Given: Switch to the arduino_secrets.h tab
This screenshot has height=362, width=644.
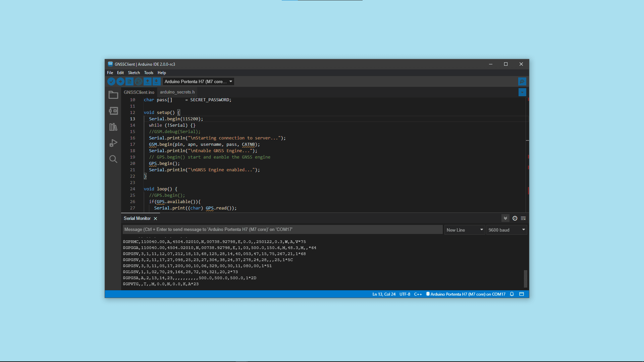Looking at the screenshot, I should click(177, 92).
